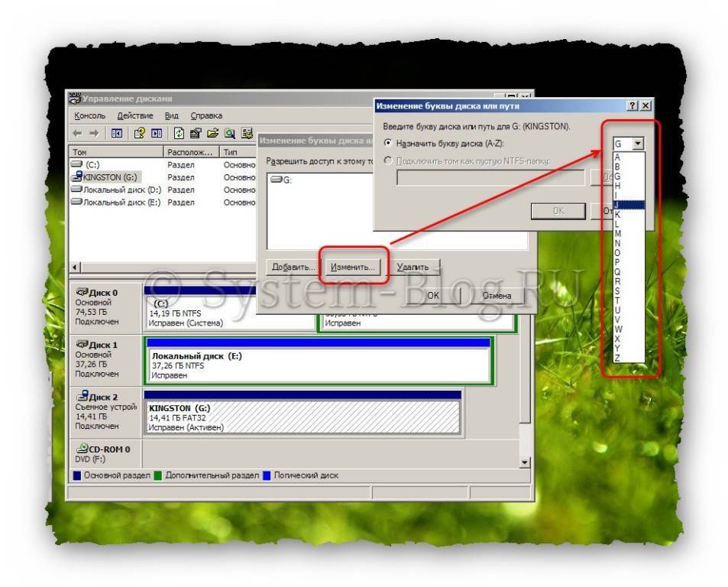Choose letter B in the drive letter list

(x=628, y=167)
